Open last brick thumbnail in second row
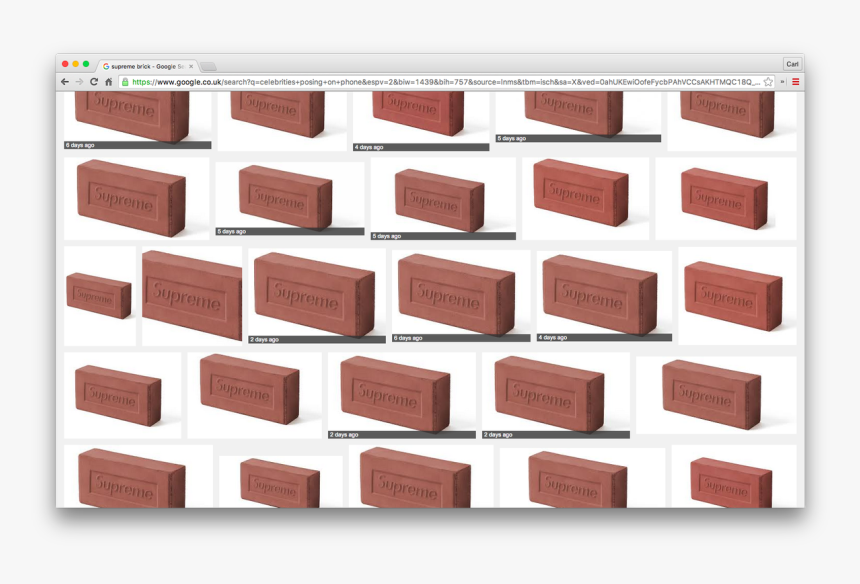Screen dimensions: 860x584 pyautogui.click(x=726, y=199)
